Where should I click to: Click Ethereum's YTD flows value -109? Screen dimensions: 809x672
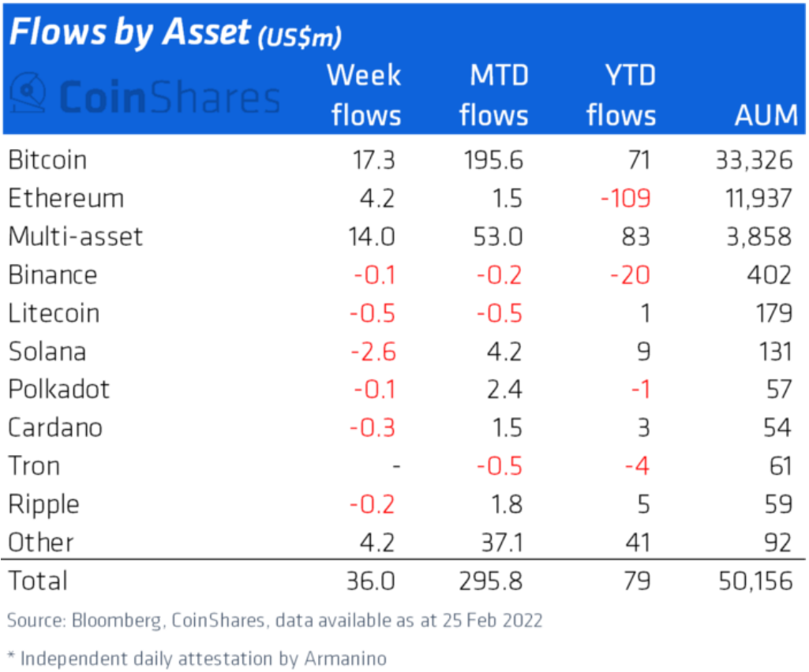pyautogui.click(x=625, y=198)
